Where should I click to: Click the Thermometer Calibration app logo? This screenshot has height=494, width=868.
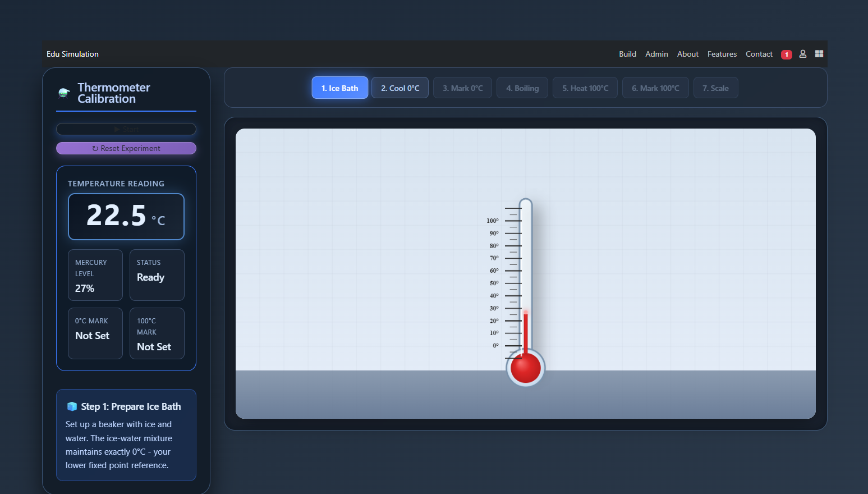63,93
